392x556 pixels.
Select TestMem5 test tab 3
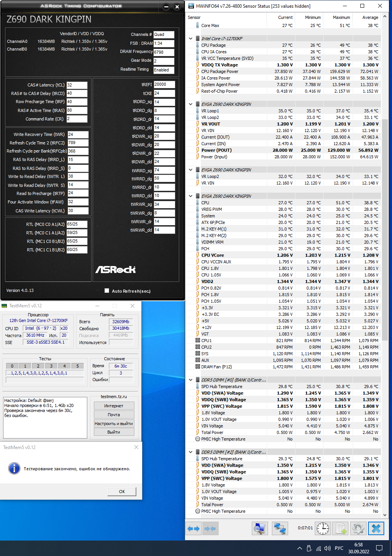click(x=51, y=366)
